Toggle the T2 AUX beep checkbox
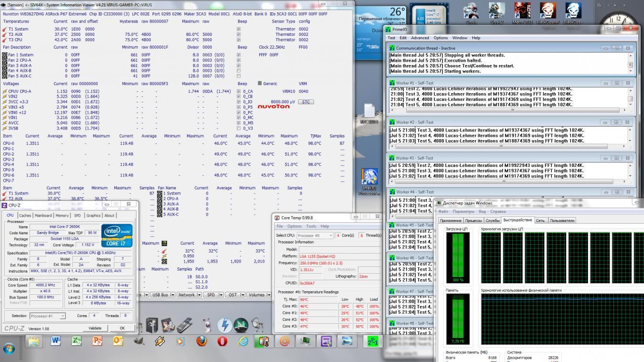644x362 pixels. (239, 34)
